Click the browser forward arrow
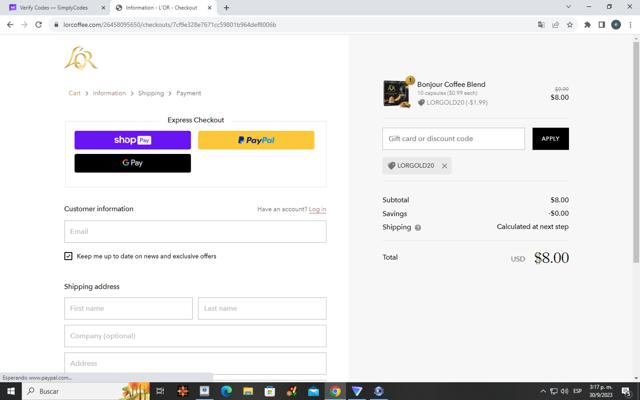This screenshot has width=640, height=400. coord(24,24)
